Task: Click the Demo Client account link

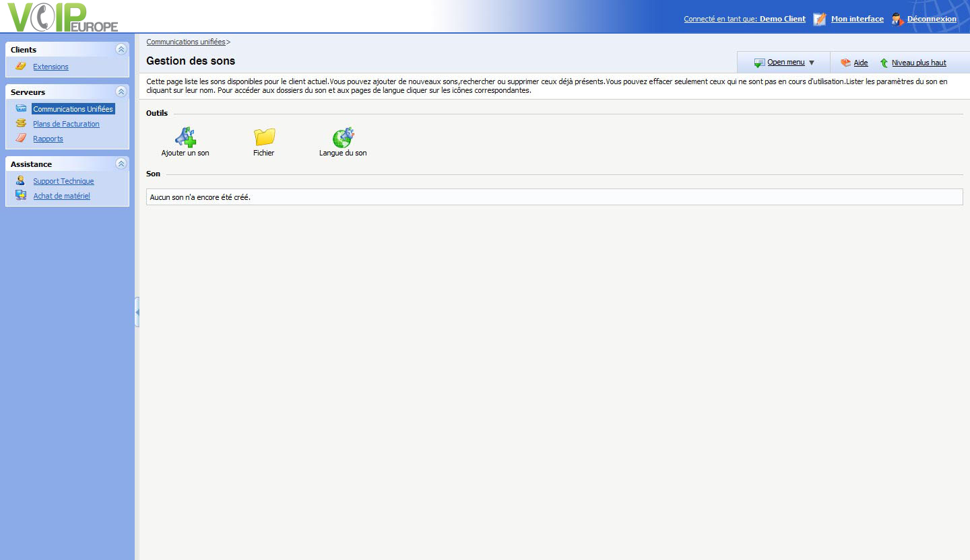Action: pyautogui.click(x=782, y=19)
